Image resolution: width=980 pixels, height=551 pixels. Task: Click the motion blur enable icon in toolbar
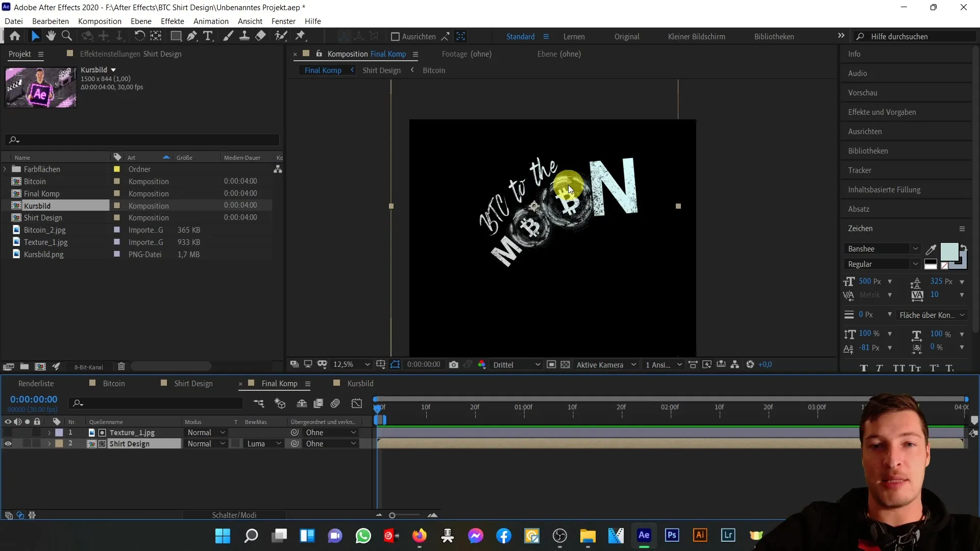pos(335,404)
